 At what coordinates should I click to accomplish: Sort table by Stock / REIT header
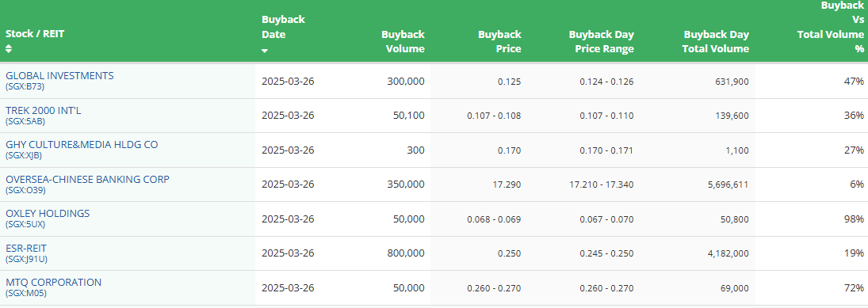click(35, 34)
